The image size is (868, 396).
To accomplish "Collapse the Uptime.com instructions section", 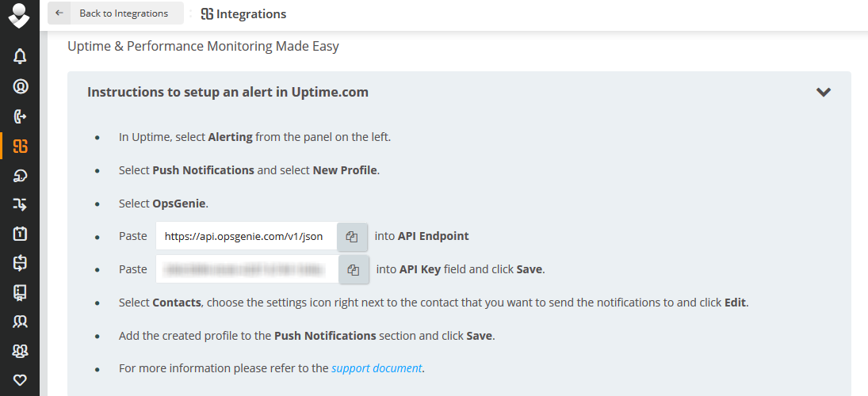I will point(823,93).
